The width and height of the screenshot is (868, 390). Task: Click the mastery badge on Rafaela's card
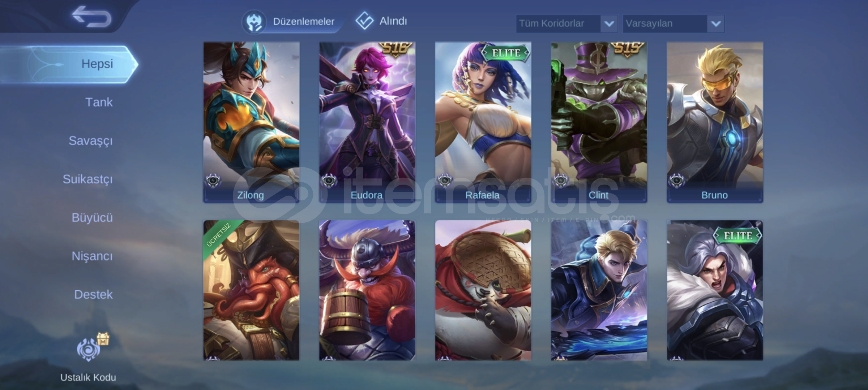[x=445, y=181]
